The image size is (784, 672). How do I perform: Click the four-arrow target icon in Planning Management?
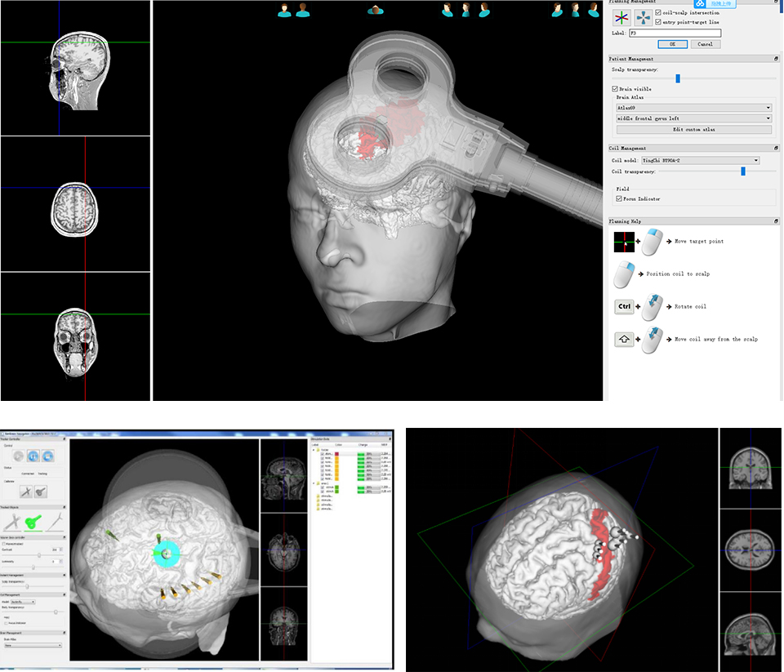click(644, 16)
